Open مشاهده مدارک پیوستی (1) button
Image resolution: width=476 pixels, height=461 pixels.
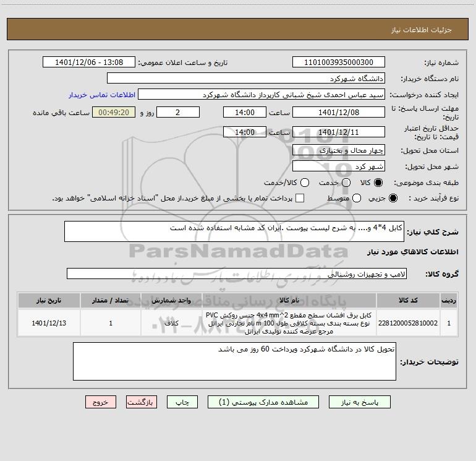(x=263, y=402)
